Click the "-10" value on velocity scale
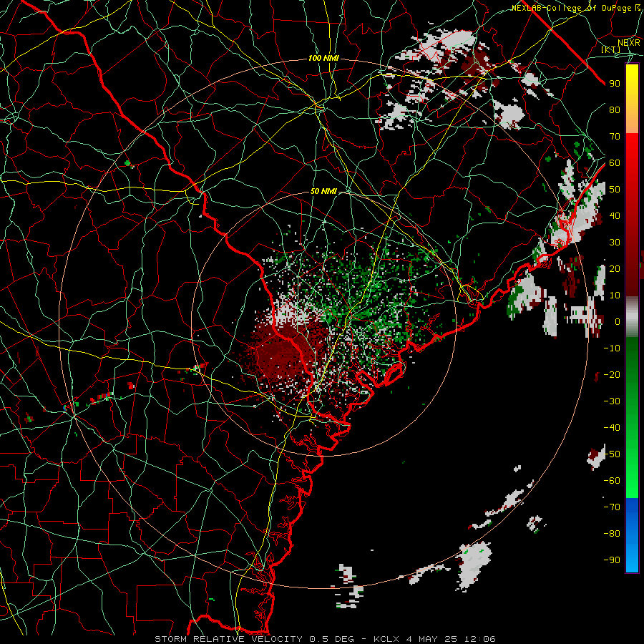This screenshot has height=644, width=644. click(x=612, y=348)
